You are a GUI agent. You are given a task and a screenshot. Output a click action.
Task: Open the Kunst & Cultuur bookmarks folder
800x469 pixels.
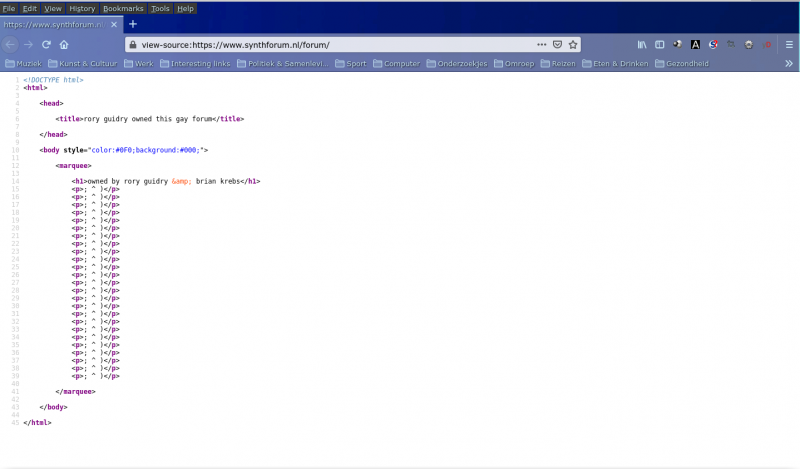[83, 64]
